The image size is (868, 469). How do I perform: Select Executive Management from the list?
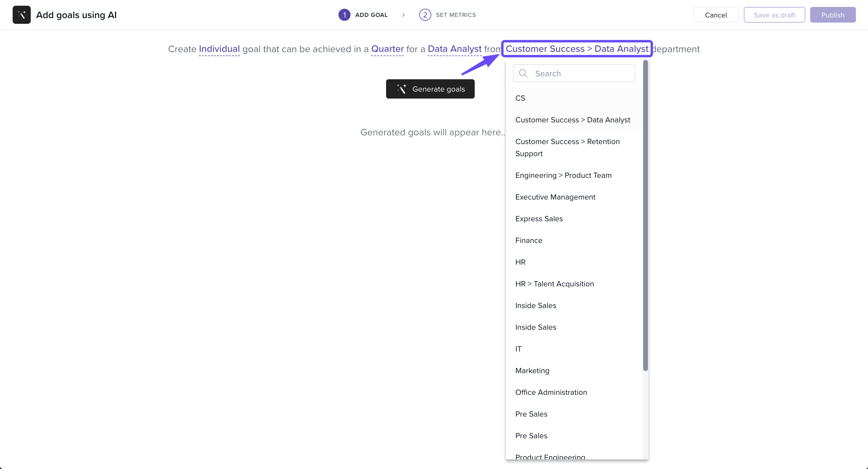pos(555,197)
